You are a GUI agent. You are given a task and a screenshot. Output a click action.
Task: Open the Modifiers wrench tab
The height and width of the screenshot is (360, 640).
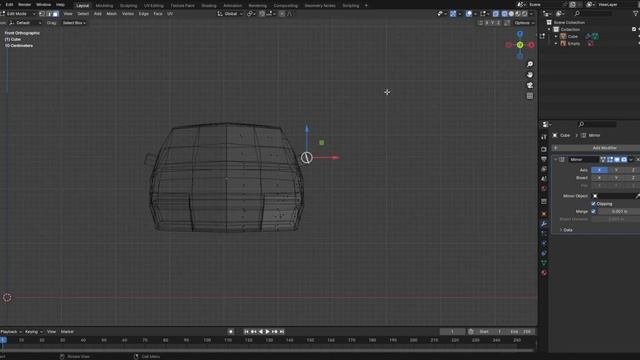click(x=544, y=224)
